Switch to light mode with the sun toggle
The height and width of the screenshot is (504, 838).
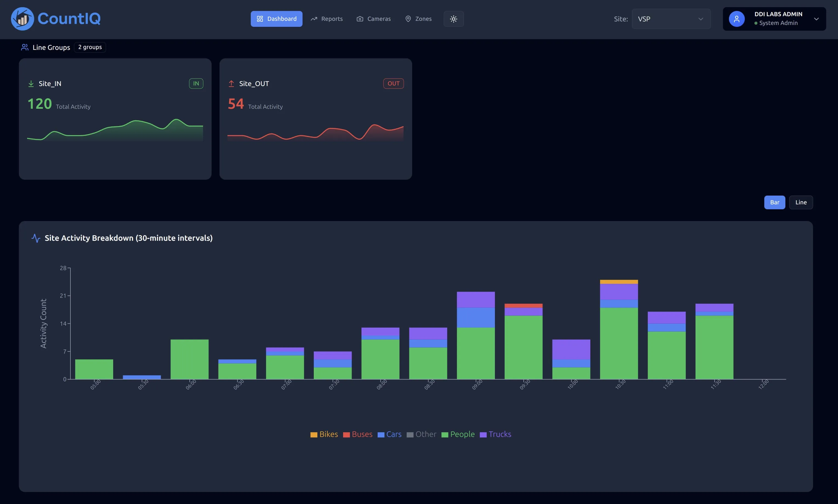coord(454,19)
